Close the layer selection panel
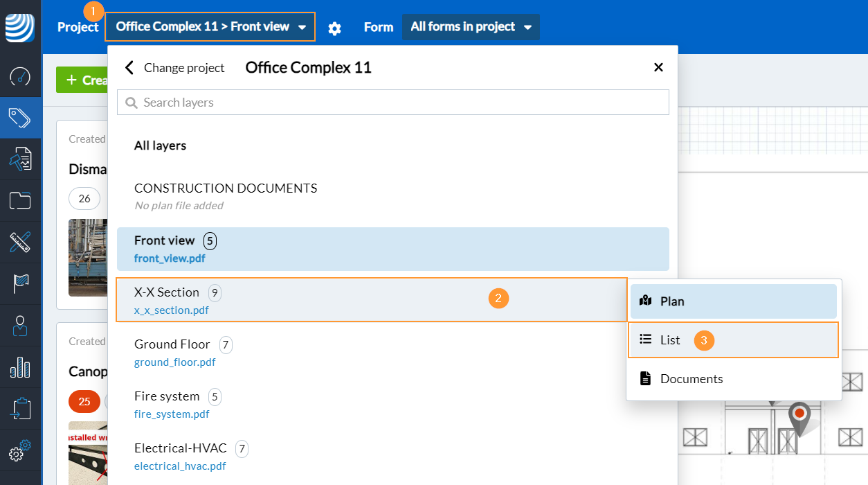This screenshot has width=868, height=485. 658,67
